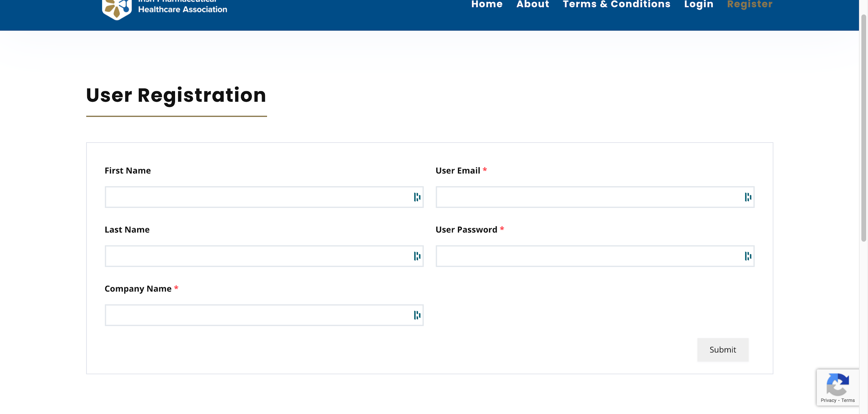Click into the User Email field
868x414 pixels.
pyautogui.click(x=589, y=197)
